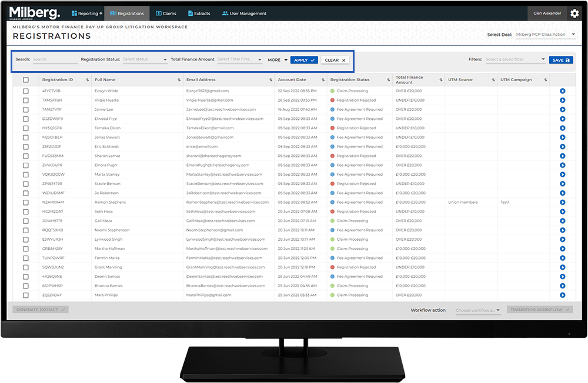
Task: Click the sort icon on Full Name column
Action: point(179,80)
